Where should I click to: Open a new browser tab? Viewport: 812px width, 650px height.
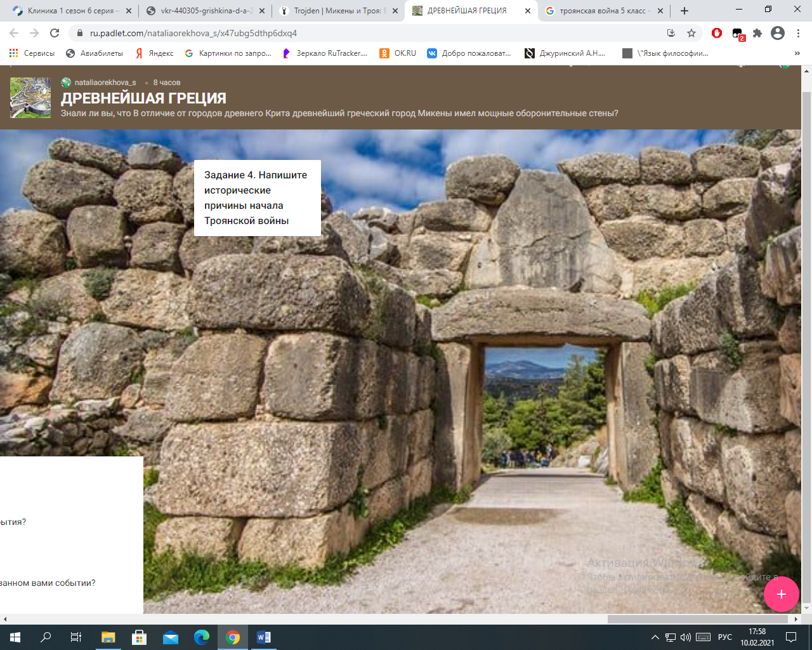(684, 11)
